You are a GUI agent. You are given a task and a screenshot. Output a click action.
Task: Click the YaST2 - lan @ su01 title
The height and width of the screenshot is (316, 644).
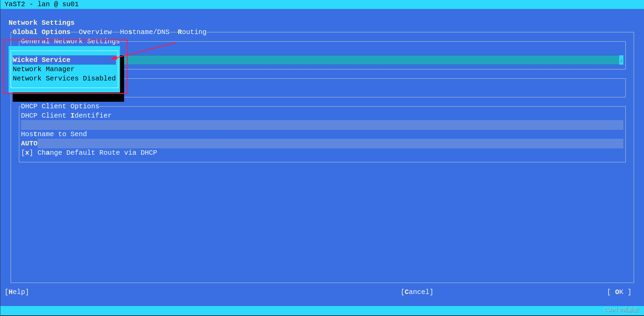[42, 4]
